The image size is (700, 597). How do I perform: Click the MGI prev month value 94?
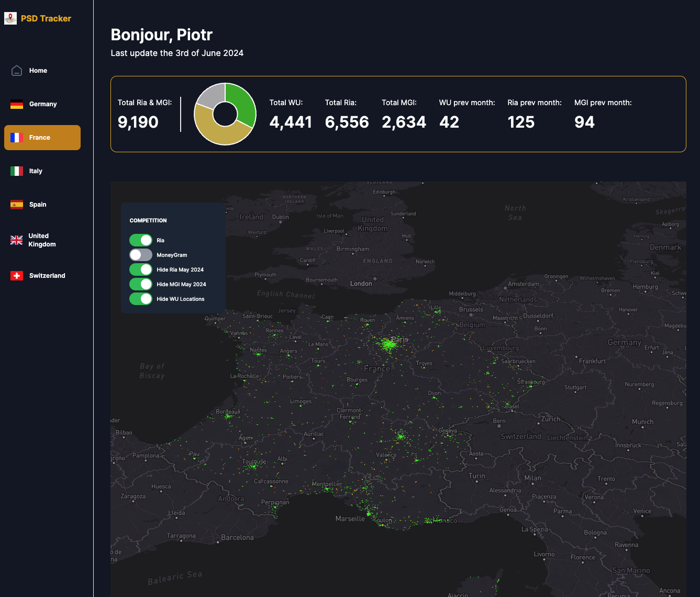[x=584, y=122]
